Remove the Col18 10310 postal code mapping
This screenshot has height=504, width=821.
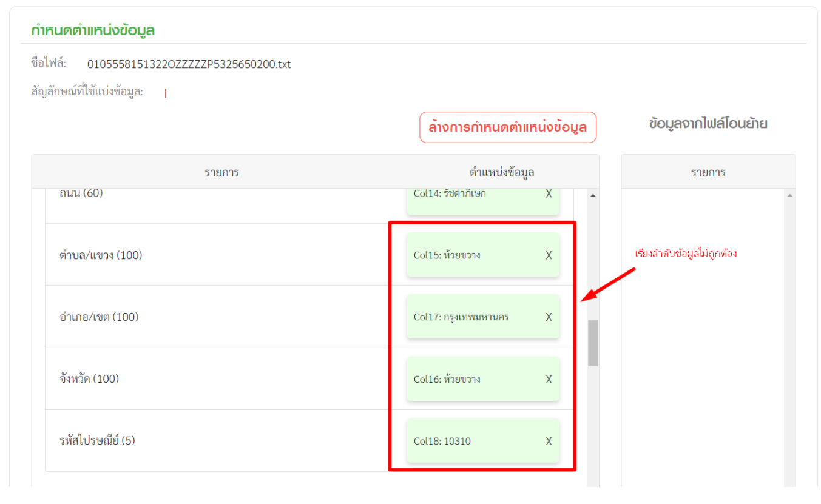(x=549, y=441)
